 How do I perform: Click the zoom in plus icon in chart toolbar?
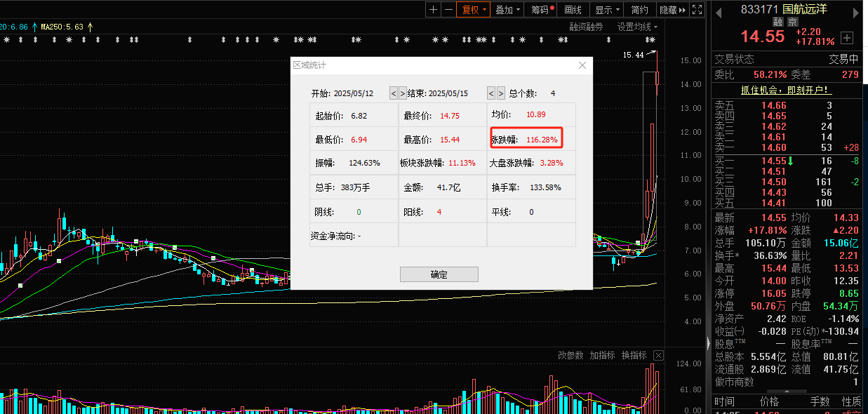click(433, 10)
